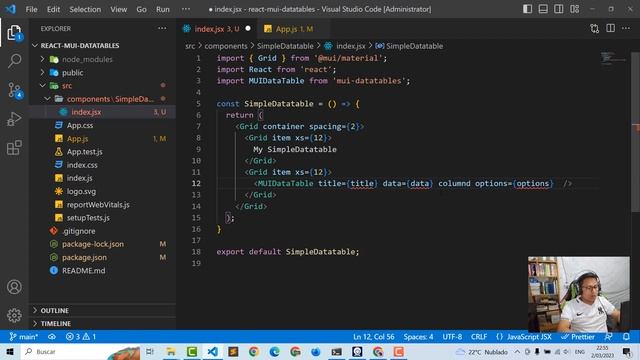Open App.test.js in the explorer
The width and height of the screenshot is (640, 360).
102,152
